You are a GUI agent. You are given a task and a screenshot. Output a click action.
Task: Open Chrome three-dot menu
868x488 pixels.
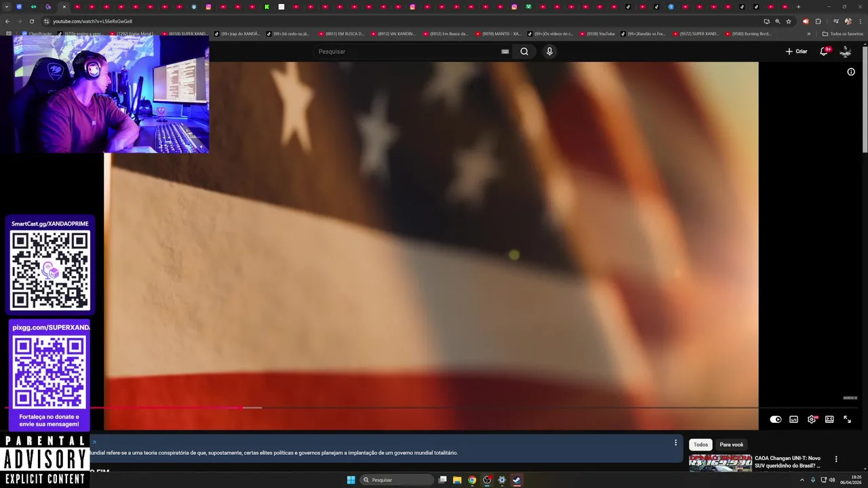tap(860, 21)
